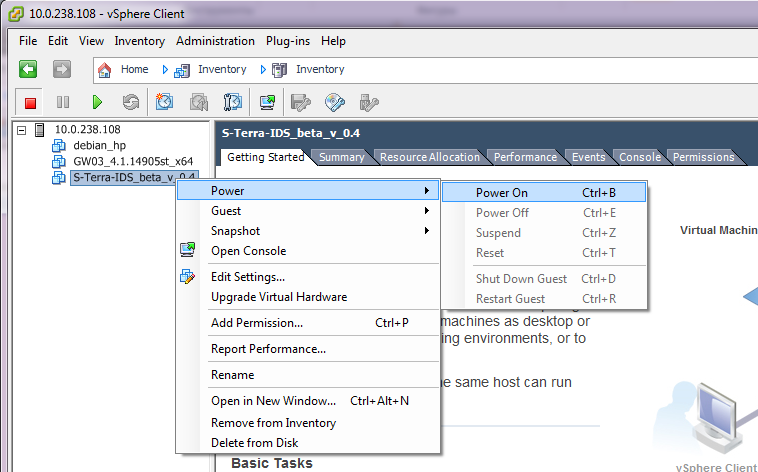Open the dropdown arrow after first Inventory breadcrumb

coord(263,70)
